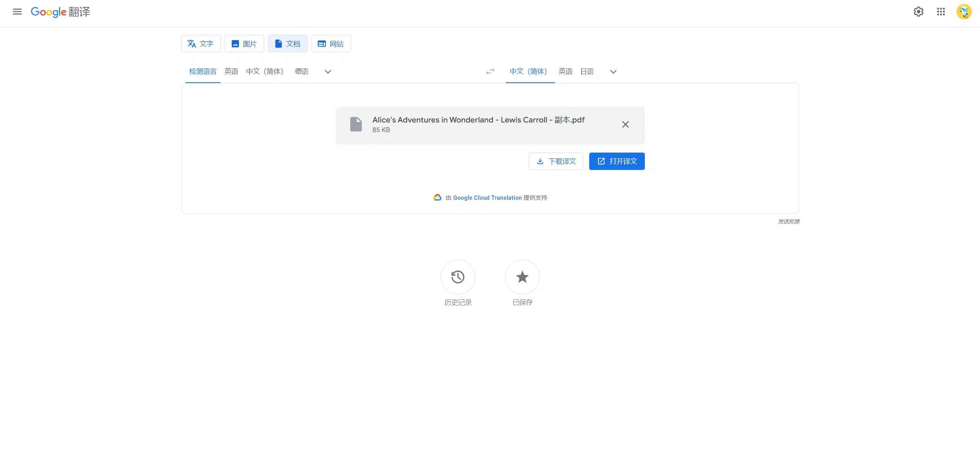Click 下载译文 download button

(556, 161)
